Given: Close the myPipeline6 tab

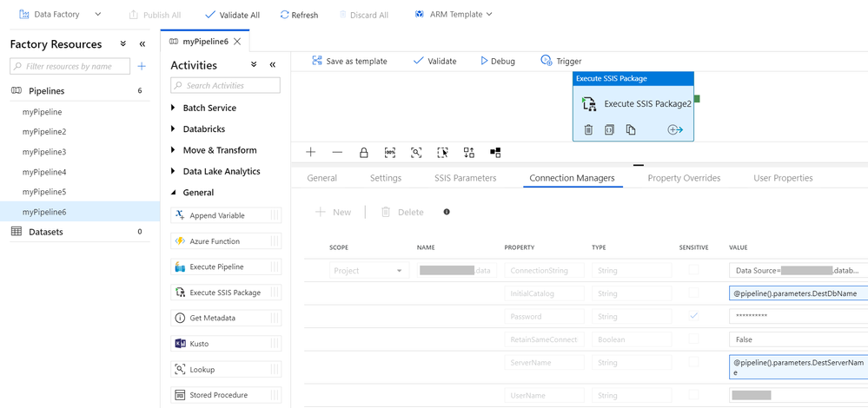Looking at the screenshot, I should [237, 42].
